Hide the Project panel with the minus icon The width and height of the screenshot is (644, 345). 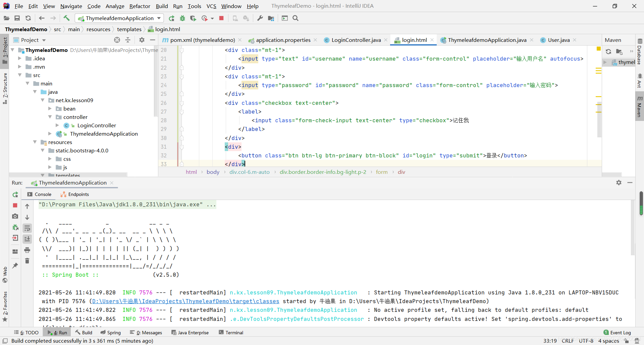click(x=153, y=40)
